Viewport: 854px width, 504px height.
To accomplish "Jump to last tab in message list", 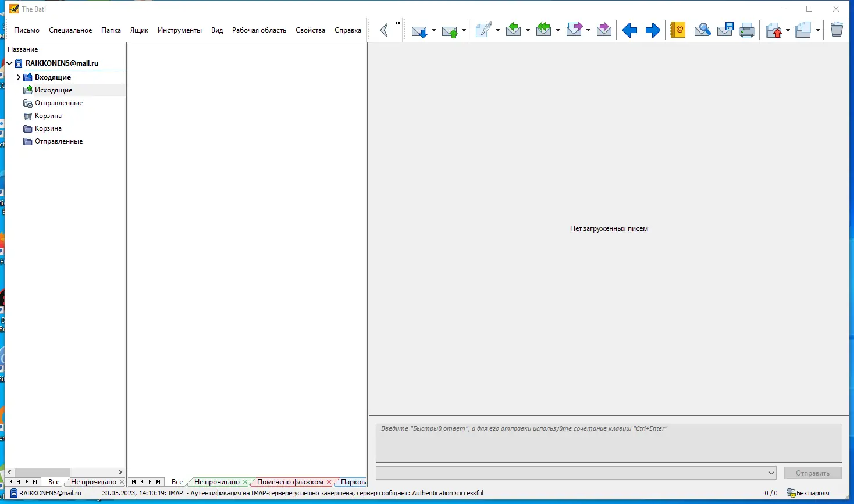I will click(x=158, y=482).
